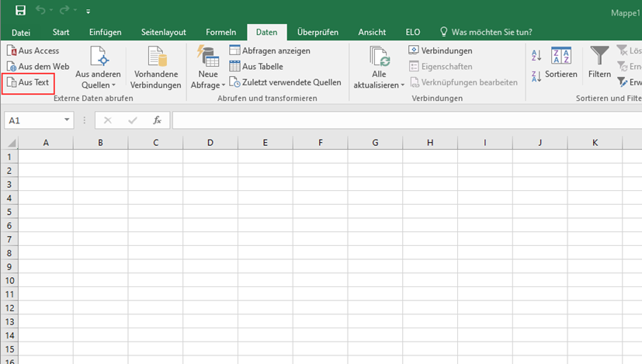
Task: Open the Sortieren dialog
Action: (560, 62)
